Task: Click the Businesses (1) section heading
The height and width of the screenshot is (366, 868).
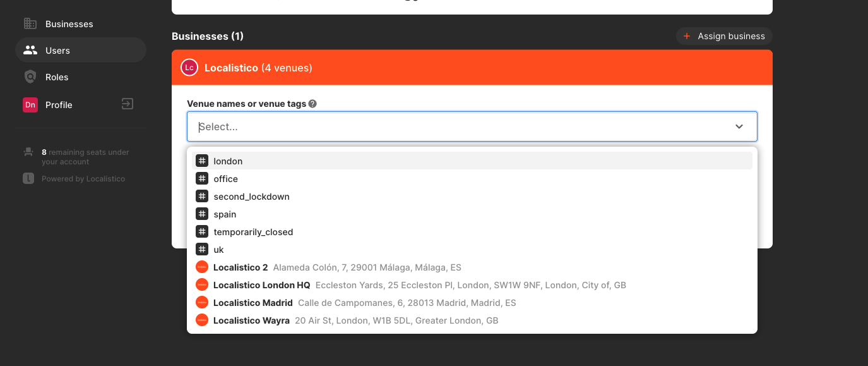Action: (208, 36)
